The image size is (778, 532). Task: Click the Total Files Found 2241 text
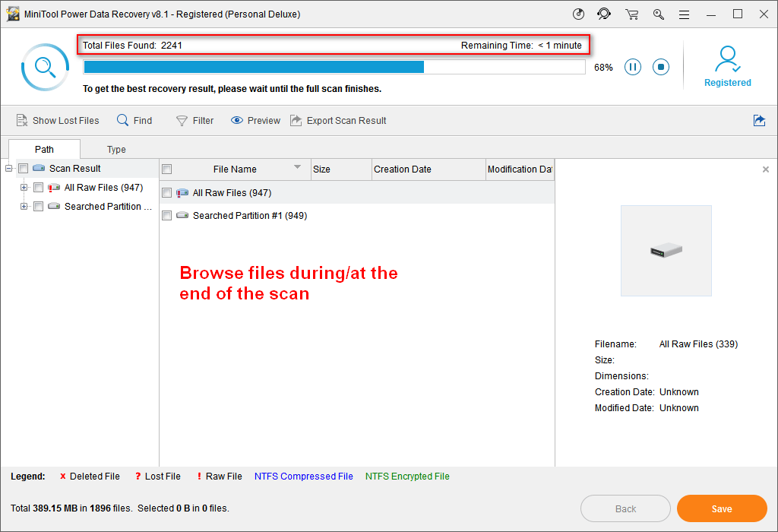[132, 45]
